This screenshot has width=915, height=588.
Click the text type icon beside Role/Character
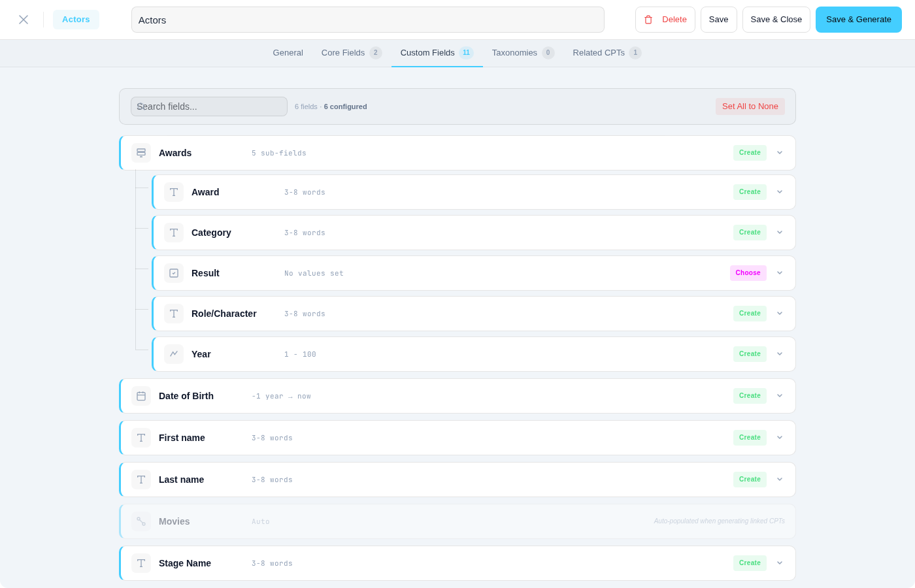[x=174, y=314]
